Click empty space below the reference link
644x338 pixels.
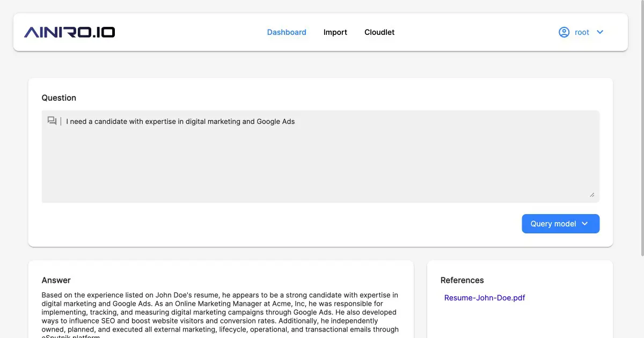(519, 322)
